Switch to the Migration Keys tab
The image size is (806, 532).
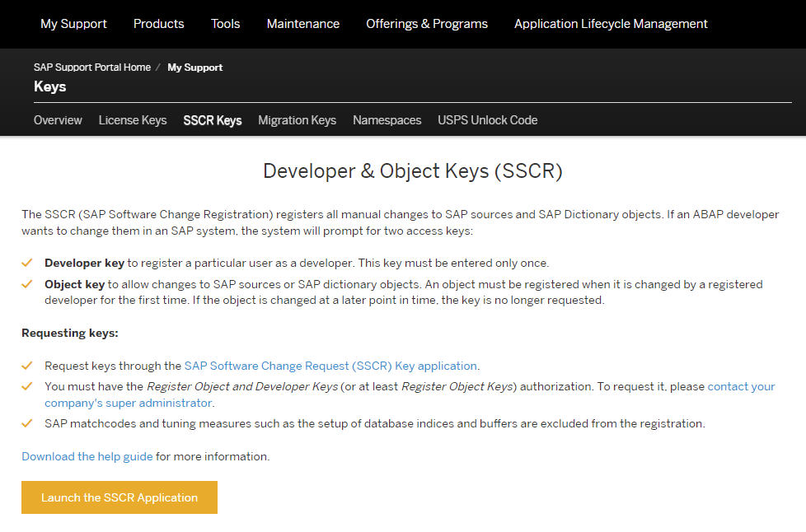click(298, 120)
